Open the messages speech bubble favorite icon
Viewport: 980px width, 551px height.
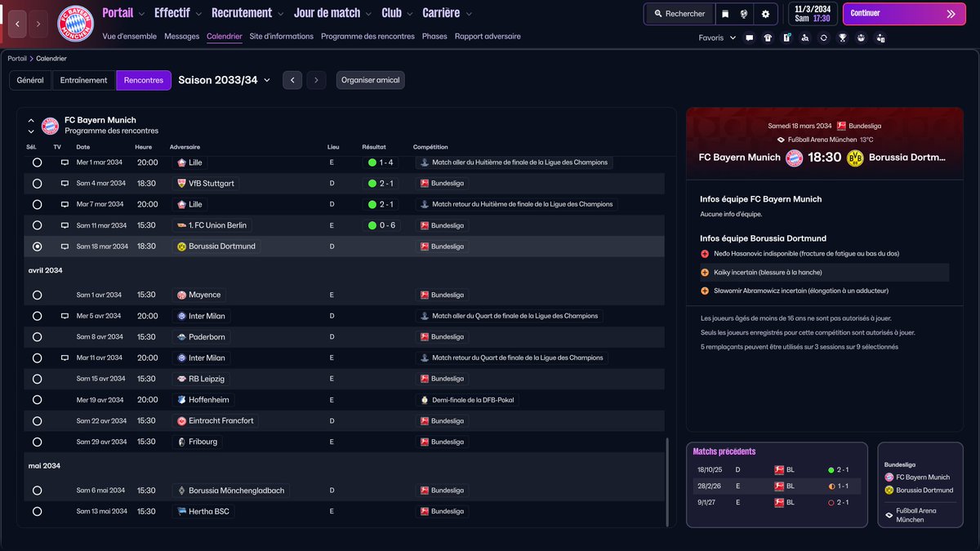[x=749, y=38]
